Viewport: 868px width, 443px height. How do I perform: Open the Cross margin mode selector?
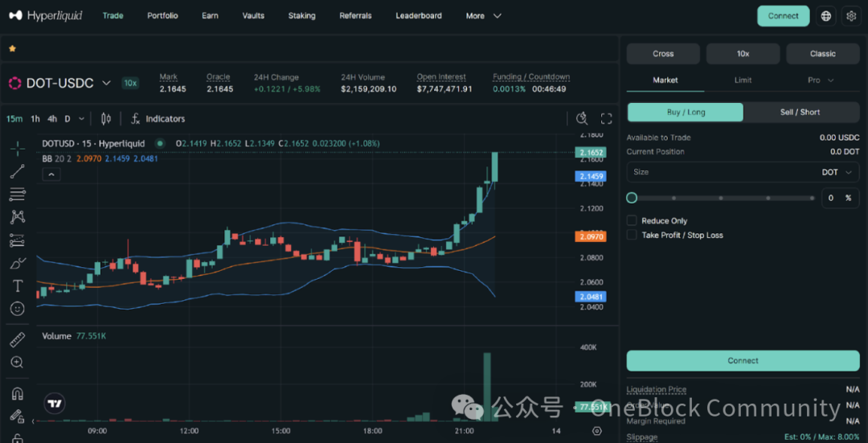pos(663,54)
